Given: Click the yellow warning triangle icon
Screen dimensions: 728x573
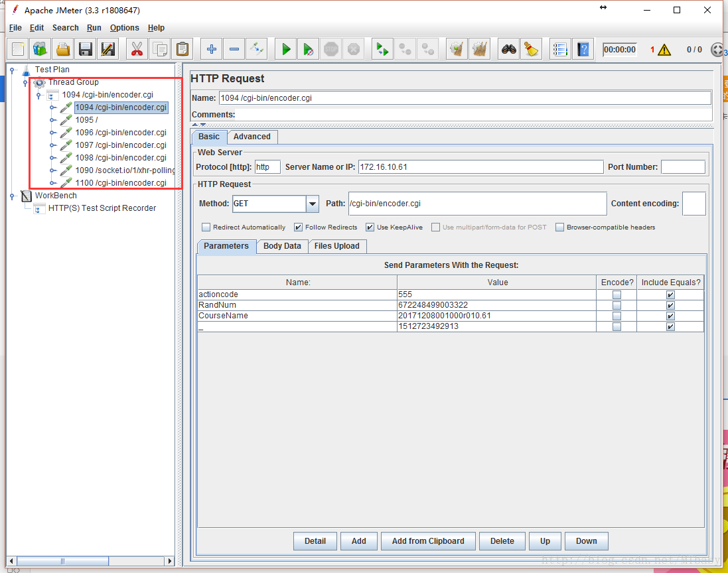Looking at the screenshot, I should [x=664, y=50].
